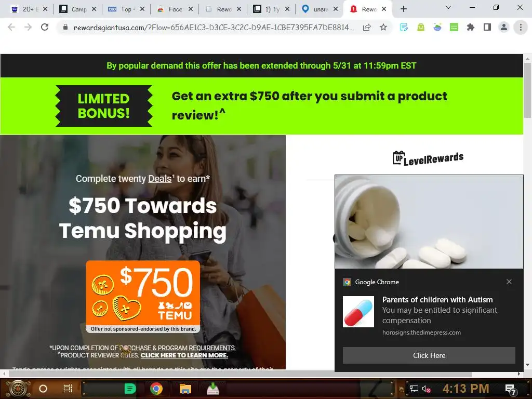This screenshot has width=532, height=399.
Task: Open the Windows notification center icon
Action: 510,389
